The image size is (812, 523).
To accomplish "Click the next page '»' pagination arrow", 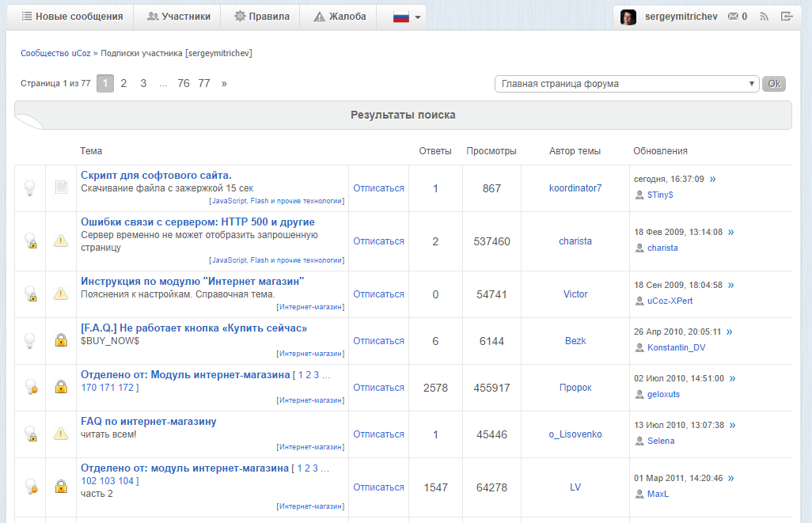I will pyautogui.click(x=224, y=83).
